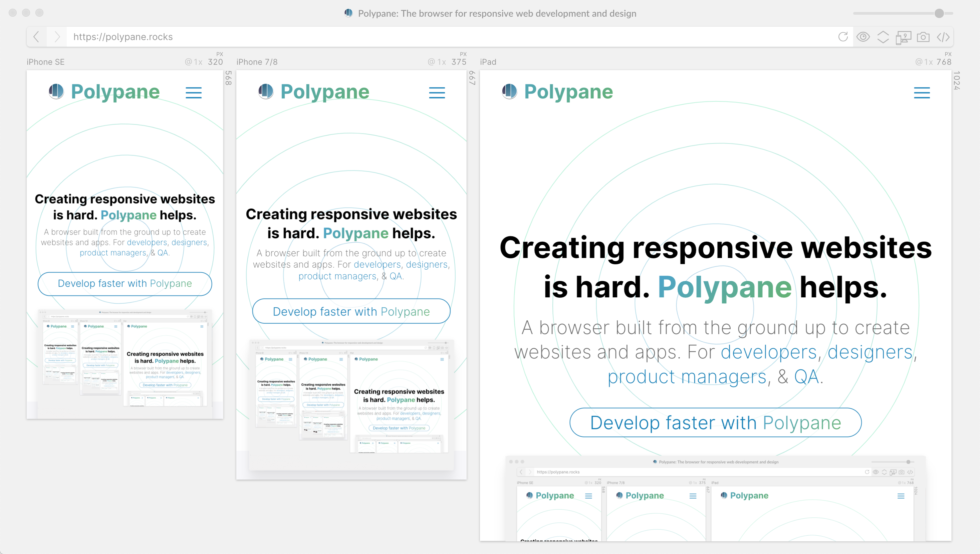This screenshot has width=980, height=554.
Task: Click 'Develop faster with Polypane' in iPhone 7/8 pane
Action: tap(351, 312)
